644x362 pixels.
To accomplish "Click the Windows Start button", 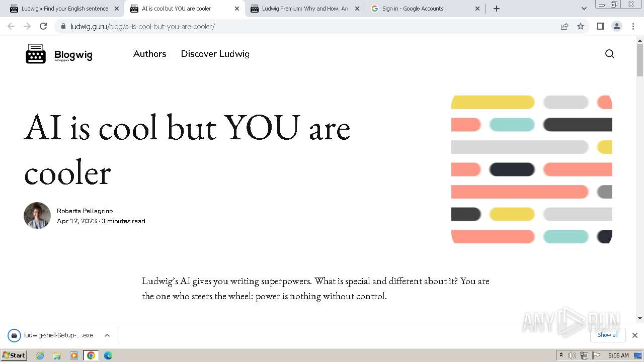I will (x=14, y=355).
